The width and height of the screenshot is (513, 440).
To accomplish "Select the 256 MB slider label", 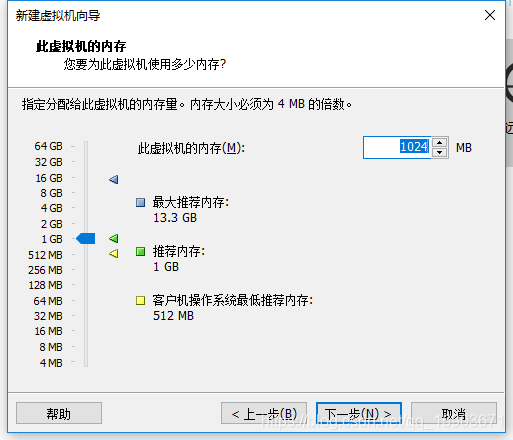I will tap(45, 270).
